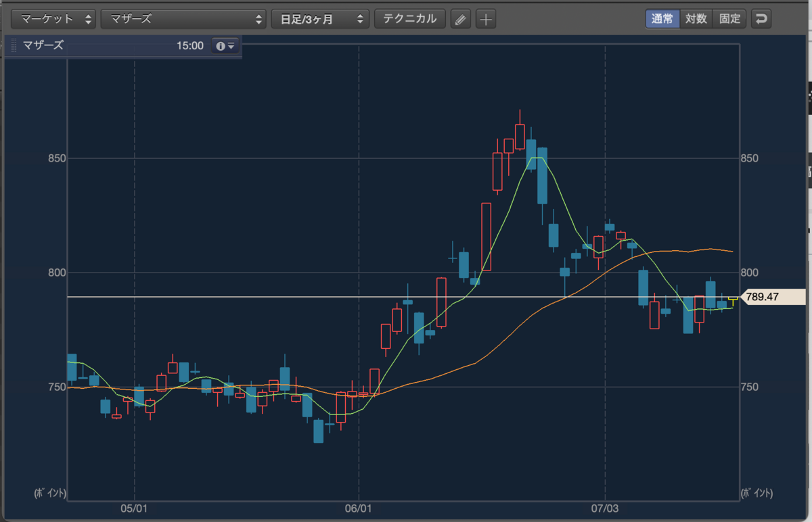
Task: Click the right (ポイント) unit label
Action: [x=758, y=493]
